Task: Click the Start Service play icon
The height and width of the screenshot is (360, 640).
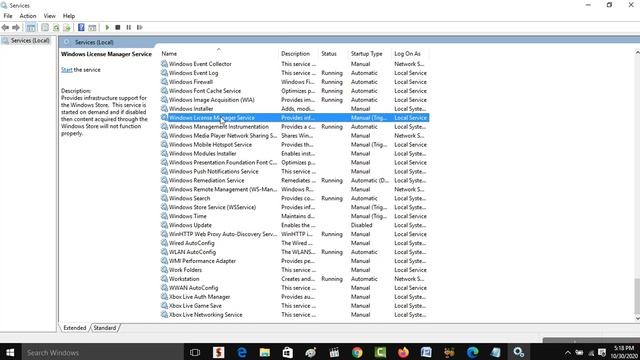Action: 107,27
